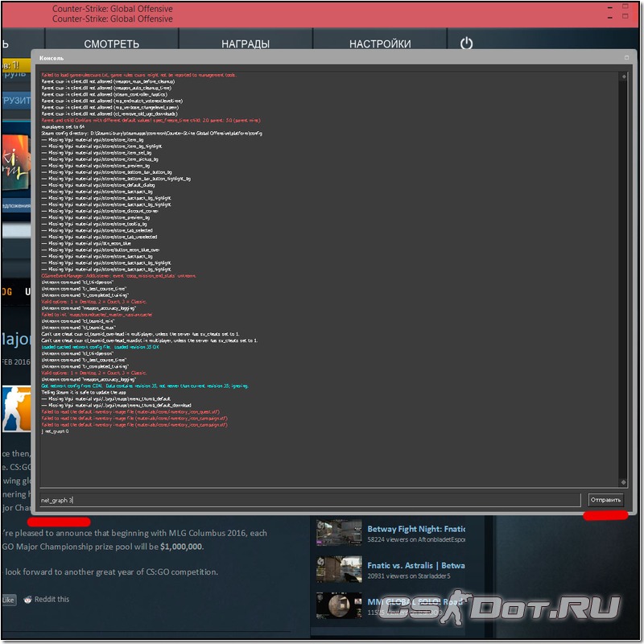The width and height of the screenshot is (644, 644).
Task: Focus the console input with net_graph 3
Action: click(310, 500)
